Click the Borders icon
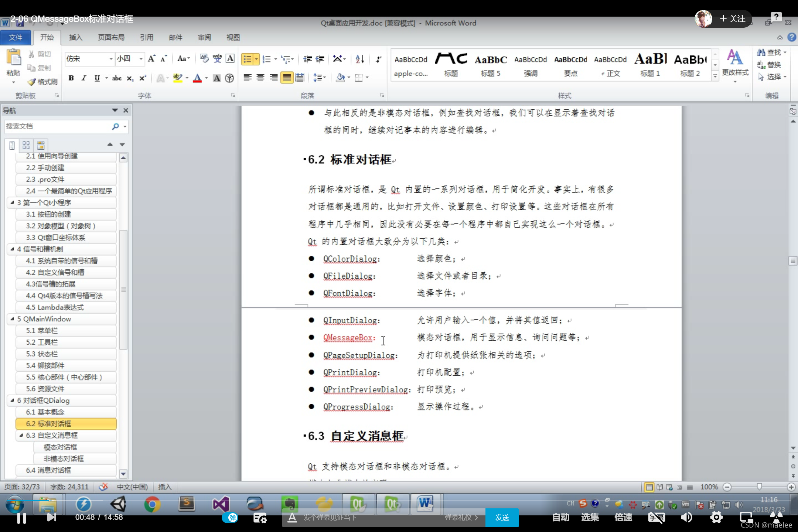This screenshot has width=798, height=532. (358, 78)
